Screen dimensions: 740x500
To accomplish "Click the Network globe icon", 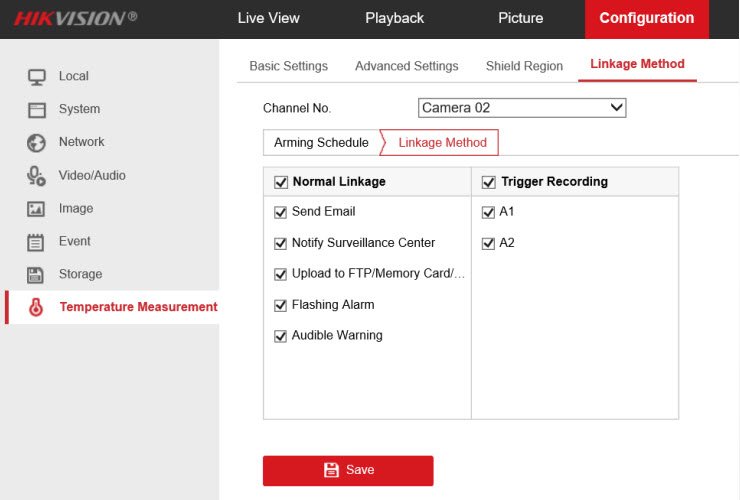I will (36, 143).
